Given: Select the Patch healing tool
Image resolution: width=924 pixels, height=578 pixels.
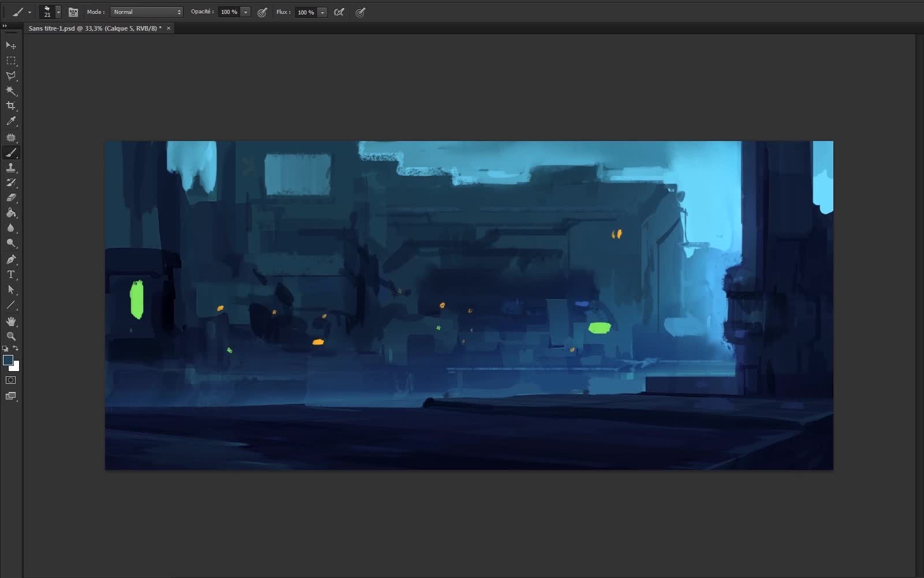Looking at the screenshot, I should click(11, 138).
